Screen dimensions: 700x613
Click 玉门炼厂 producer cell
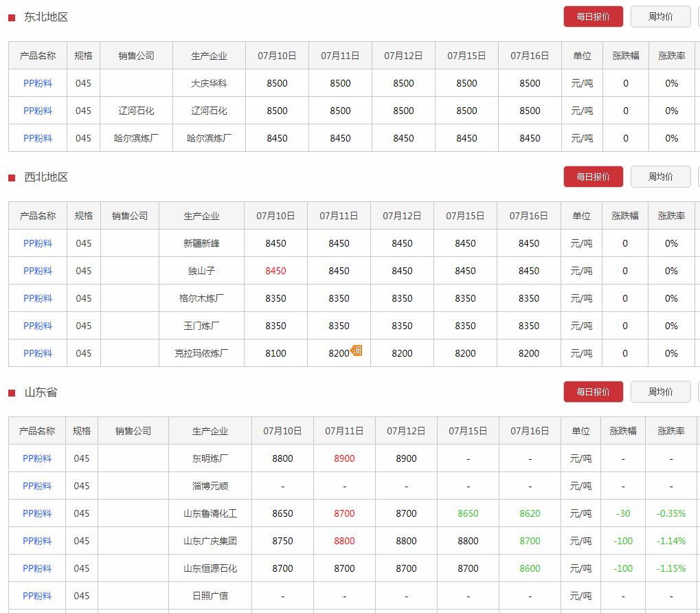(201, 326)
